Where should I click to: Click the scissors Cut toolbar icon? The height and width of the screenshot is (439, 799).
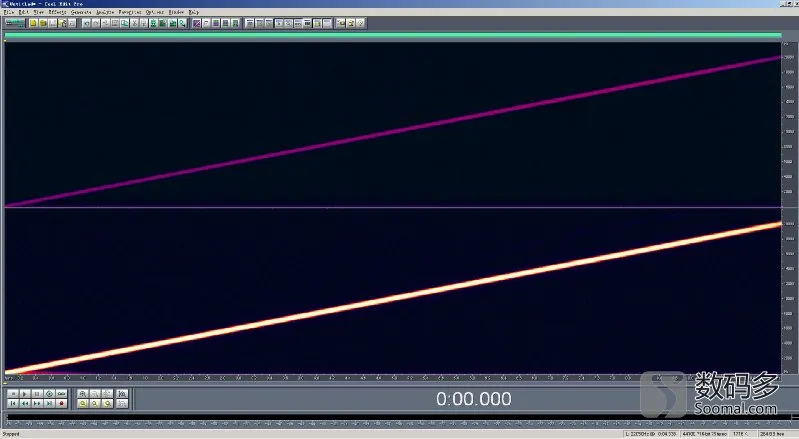(134, 23)
